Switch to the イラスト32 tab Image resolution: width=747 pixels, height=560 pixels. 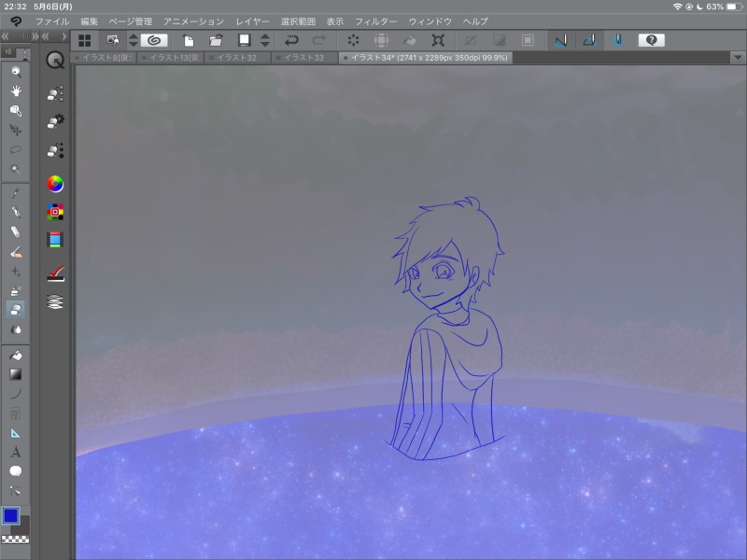[x=237, y=58]
